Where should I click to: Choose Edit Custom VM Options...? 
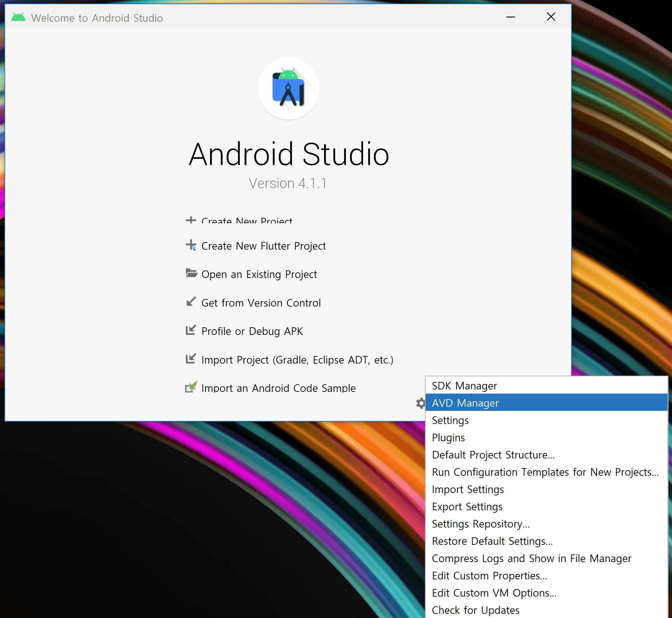494,593
